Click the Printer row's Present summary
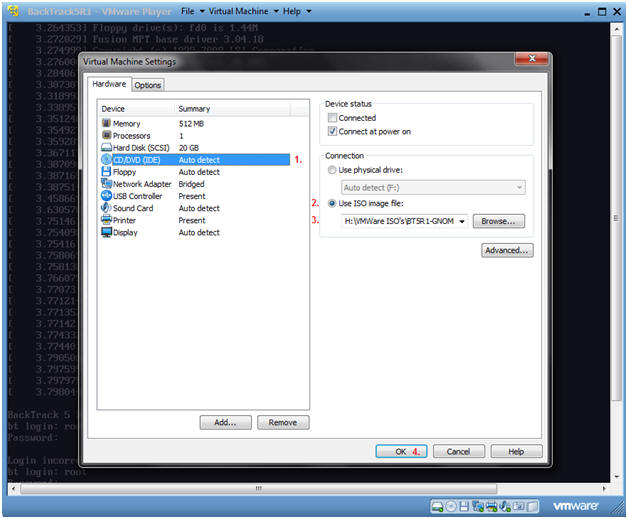The width and height of the screenshot is (628, 519). tap(192, 220)
